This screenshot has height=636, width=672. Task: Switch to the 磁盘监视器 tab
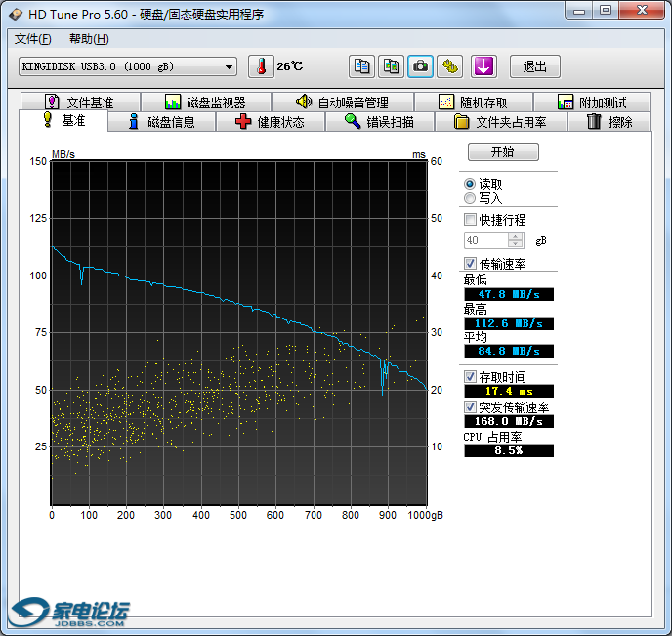206,102
